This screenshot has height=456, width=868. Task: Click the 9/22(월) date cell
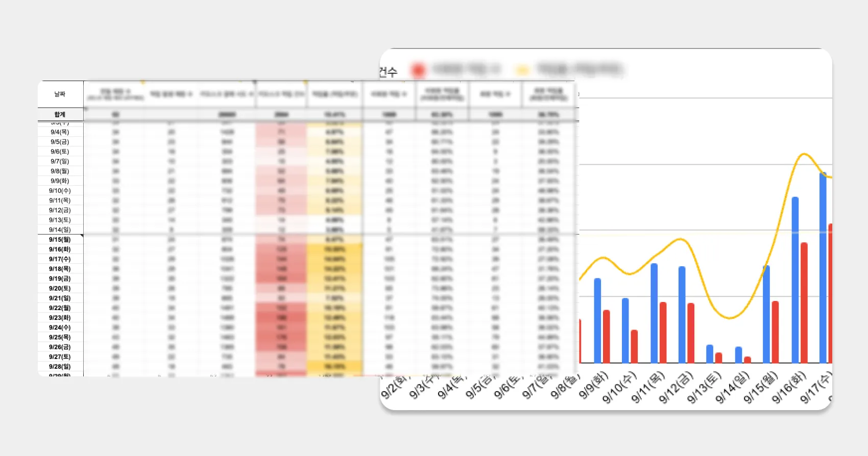tap(60, 308)
